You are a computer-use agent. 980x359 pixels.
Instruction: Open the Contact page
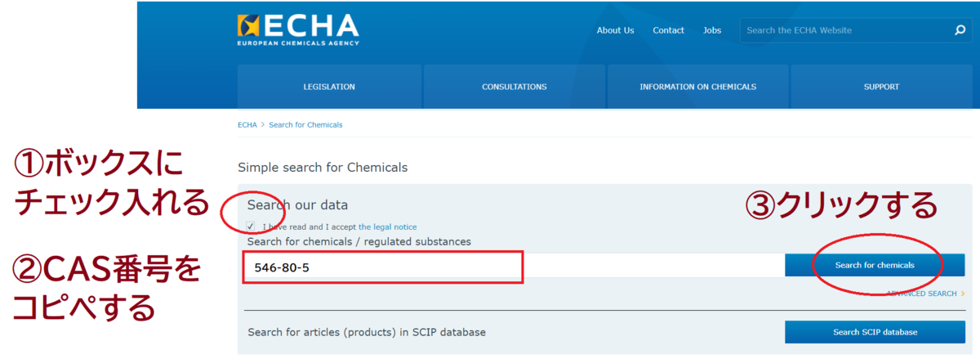668,30
